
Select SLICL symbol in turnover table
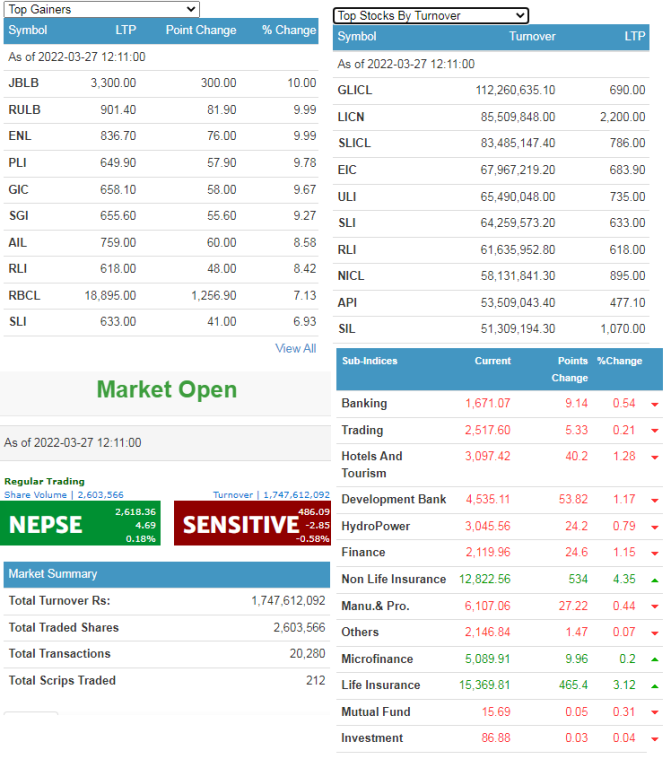(354, 143)
